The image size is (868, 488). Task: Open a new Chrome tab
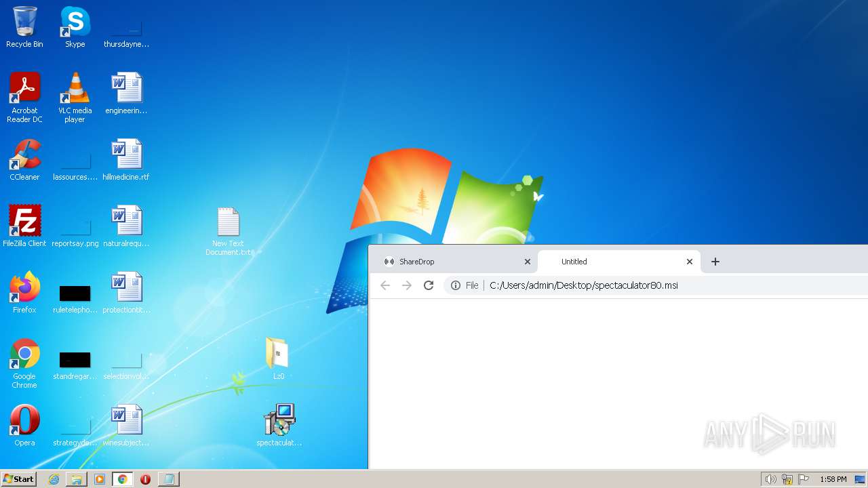coord(715,262)
